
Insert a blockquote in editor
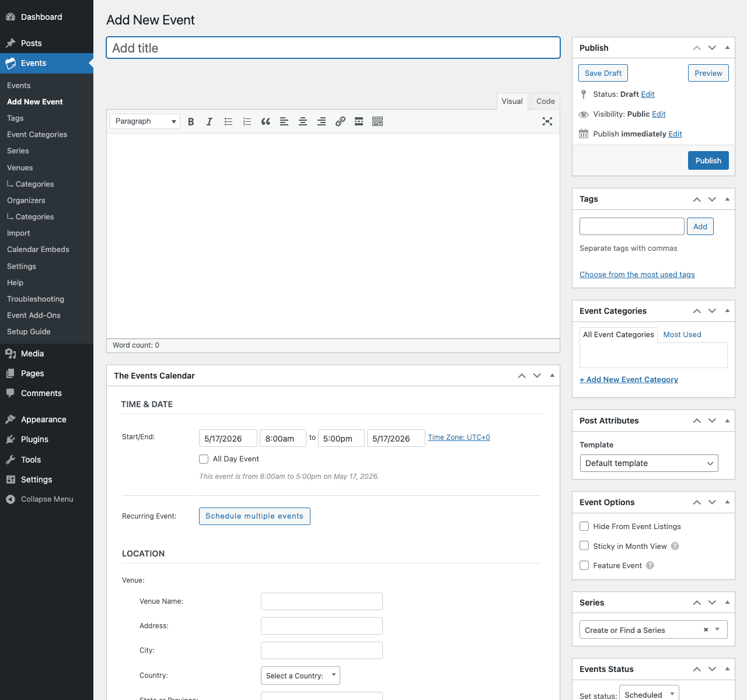266,121
